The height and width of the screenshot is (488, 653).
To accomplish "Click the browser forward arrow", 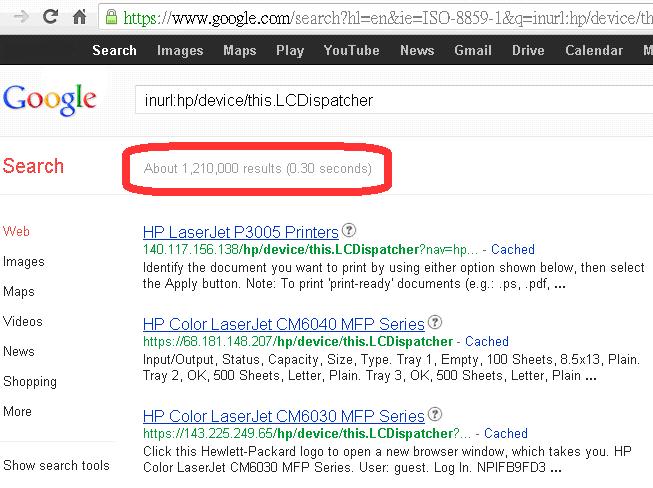I will pos(21,17).
